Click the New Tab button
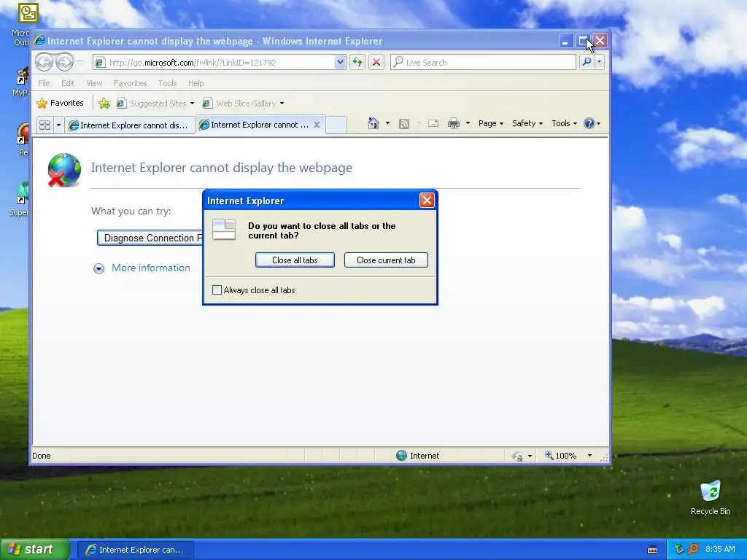Viewport: 747px width, 560px height. 336,125
